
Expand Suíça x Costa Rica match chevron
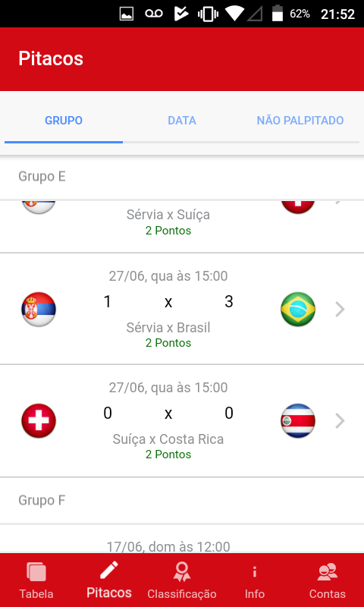(x=340, y=421)
